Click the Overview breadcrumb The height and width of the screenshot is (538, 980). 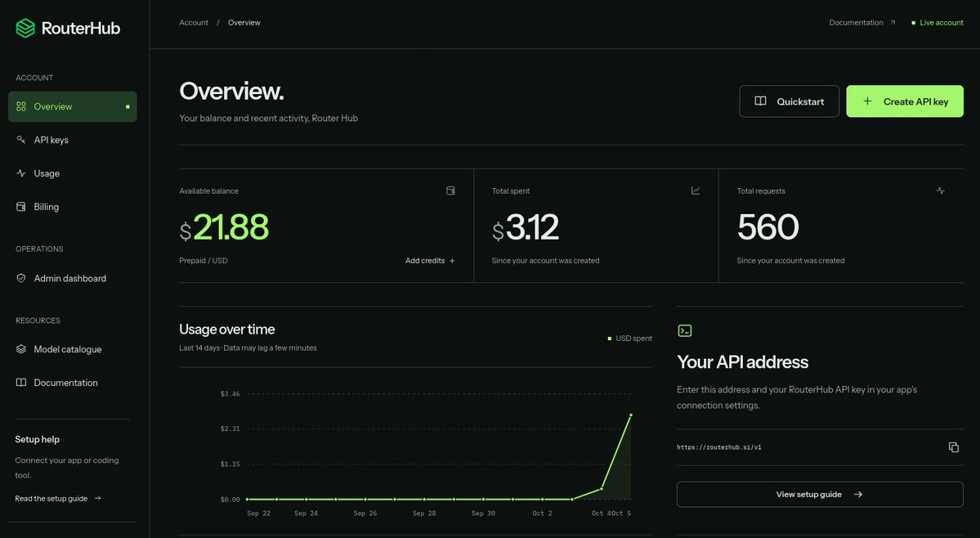pos(244,23)
